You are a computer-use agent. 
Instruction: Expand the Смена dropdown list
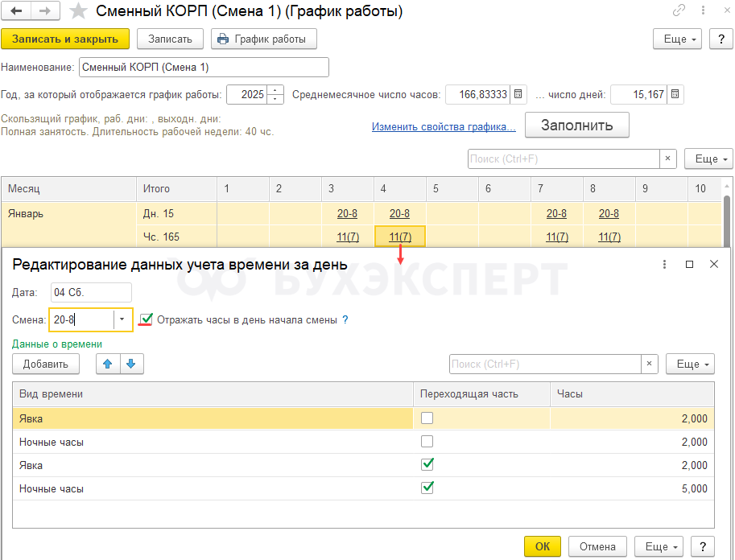click(122, 320)
